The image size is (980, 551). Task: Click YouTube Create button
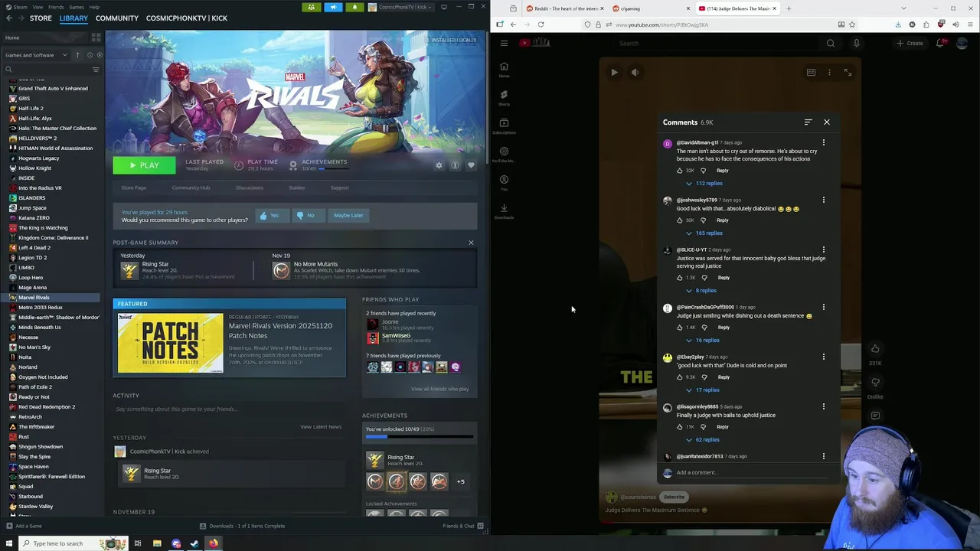910,43
